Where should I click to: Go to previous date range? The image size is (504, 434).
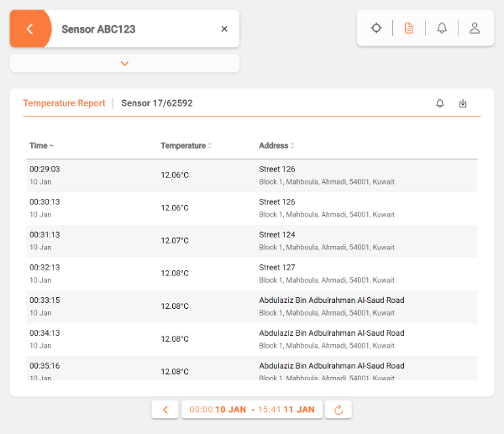165,410
